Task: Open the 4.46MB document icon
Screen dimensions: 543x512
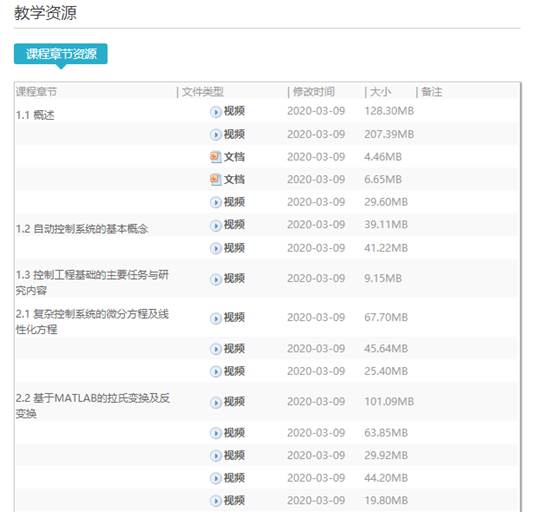Action: coord(215,157)
